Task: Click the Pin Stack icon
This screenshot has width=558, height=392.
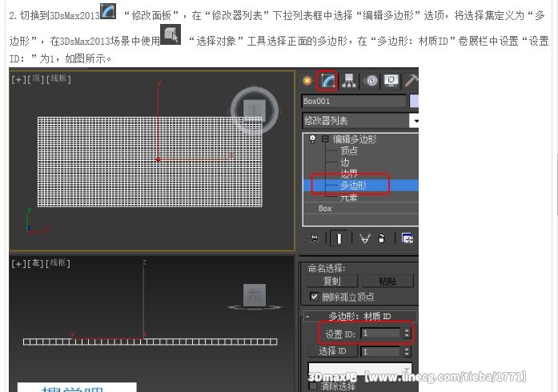Action: (313, 238)
